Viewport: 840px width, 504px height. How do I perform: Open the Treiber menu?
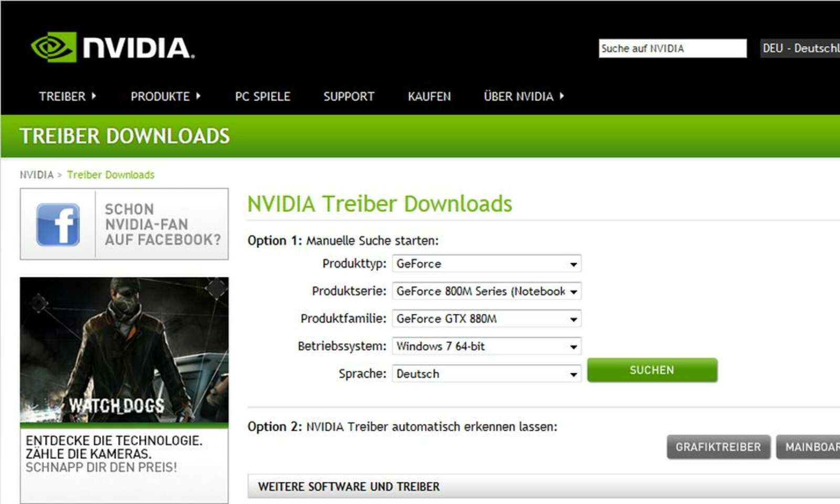click(67, 97)
